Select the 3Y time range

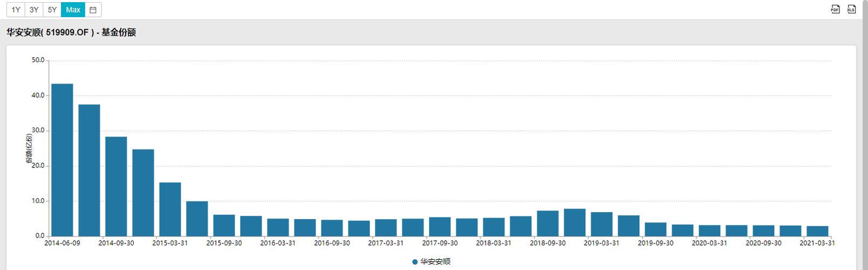point(34,10)
